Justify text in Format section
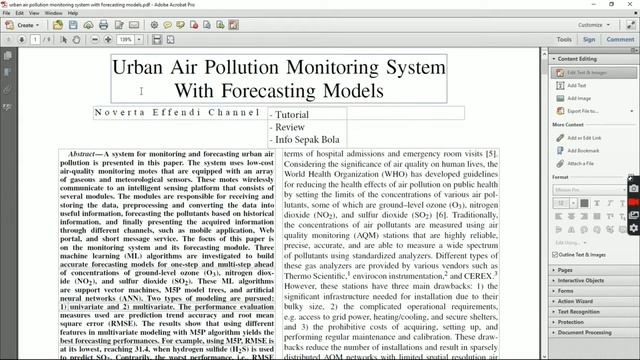 [x=597, y=216]
